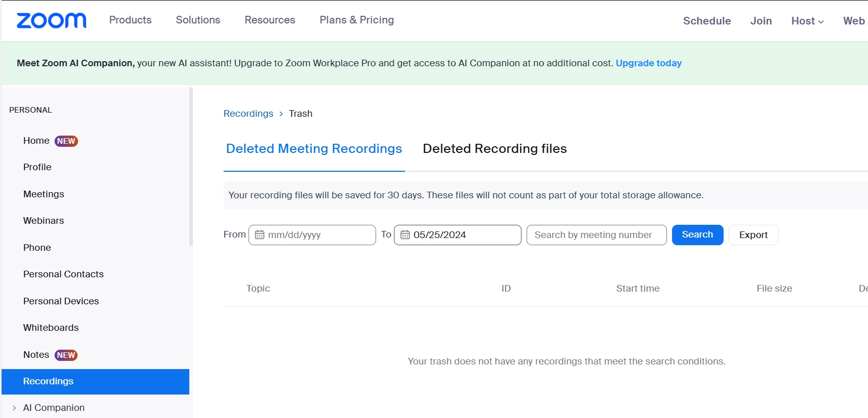Viewport: 868px width, 418px height.
Task: Open Plans & Pricing in top navigation
Action: pos(357,20)
